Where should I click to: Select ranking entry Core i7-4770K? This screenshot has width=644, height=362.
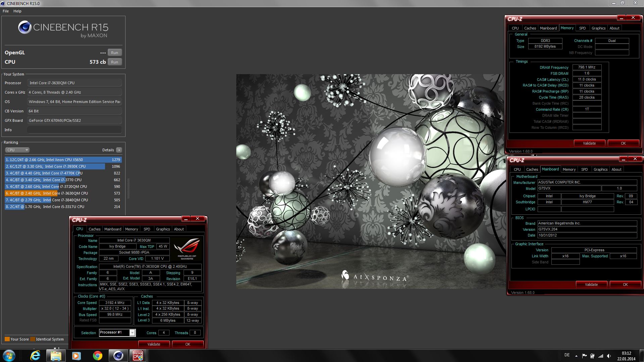[x=63, y=173]
